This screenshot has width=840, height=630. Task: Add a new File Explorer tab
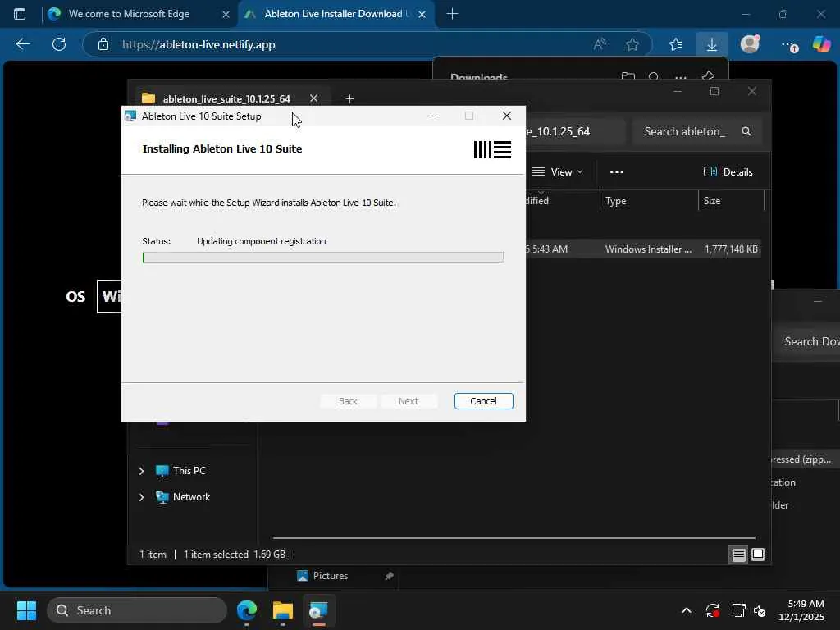pyautogui.click(x=349, y=98)
